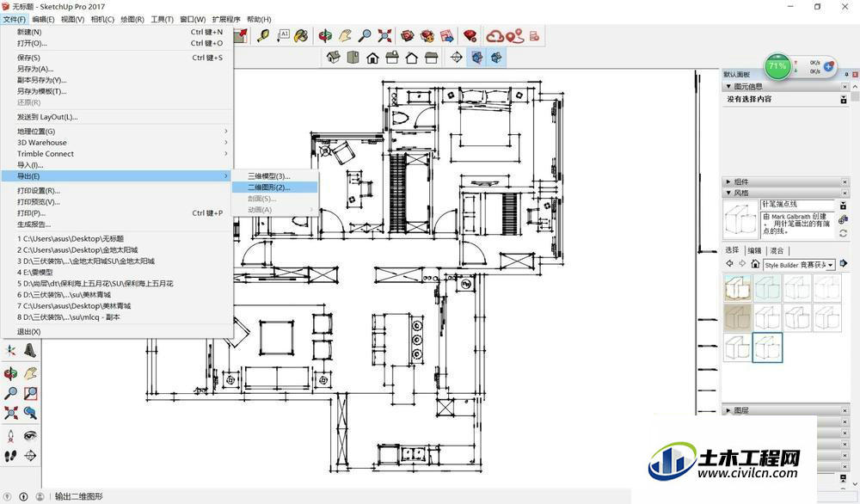
Task: Click the green 71% floating monitor
Action: 777,66
